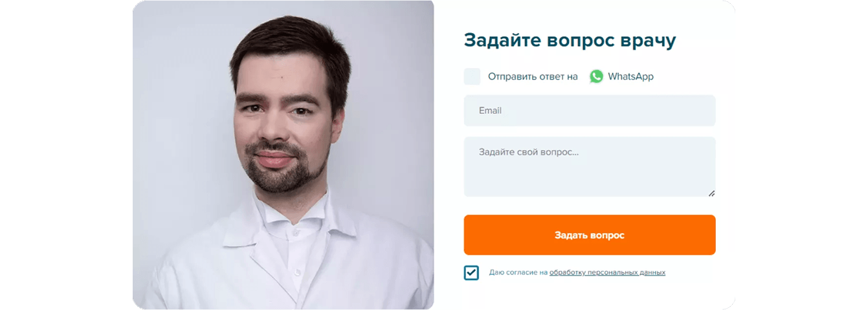This screenshot has height=310, width=868.
Task: Click the 'Даю согласие на' consent text
Action: click(x=518, y=272)
